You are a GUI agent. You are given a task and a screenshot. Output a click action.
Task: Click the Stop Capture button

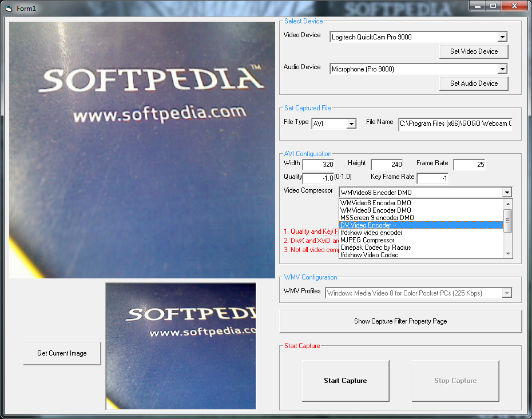pyautogui.click(x=455, y=381)
